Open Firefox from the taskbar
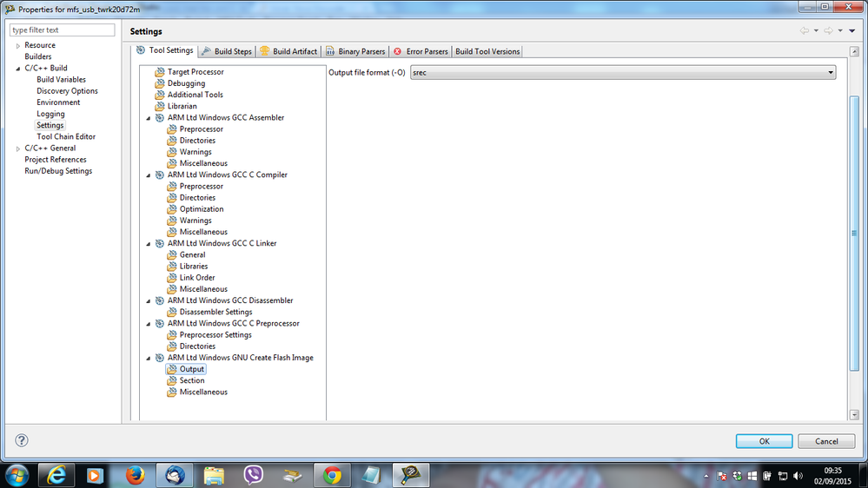The image size is (868, 488). tap(135, 475)
